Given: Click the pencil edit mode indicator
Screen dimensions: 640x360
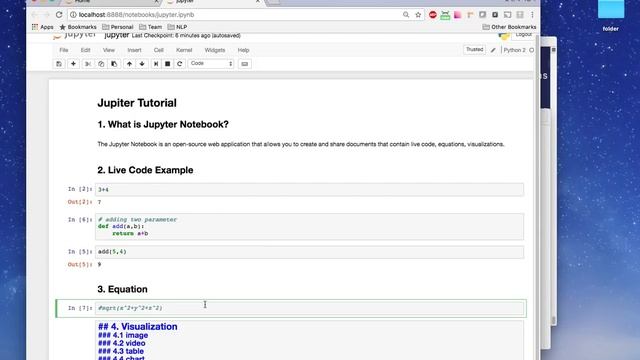Looking at the screenshot, I should [x=493, y=50].
